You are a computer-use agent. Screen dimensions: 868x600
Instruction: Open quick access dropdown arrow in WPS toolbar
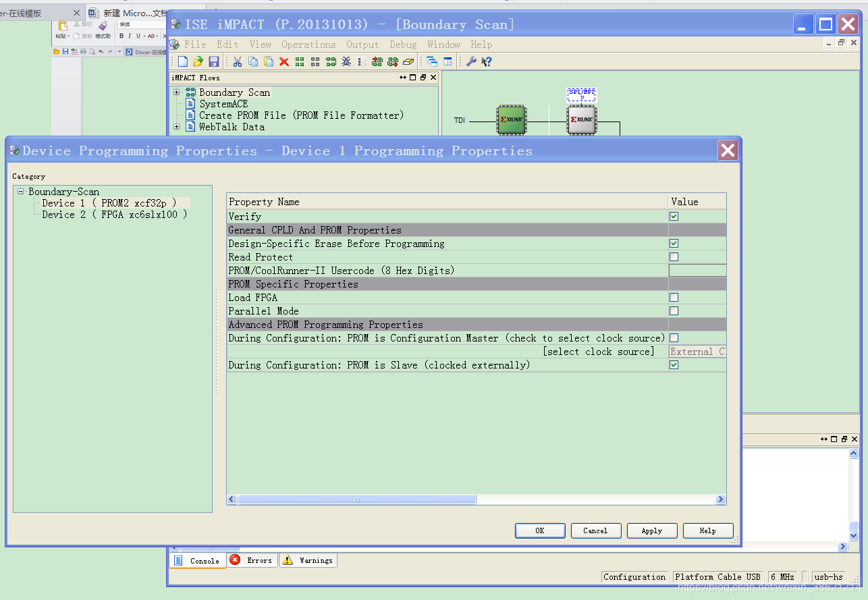click(x=119, y=51)
